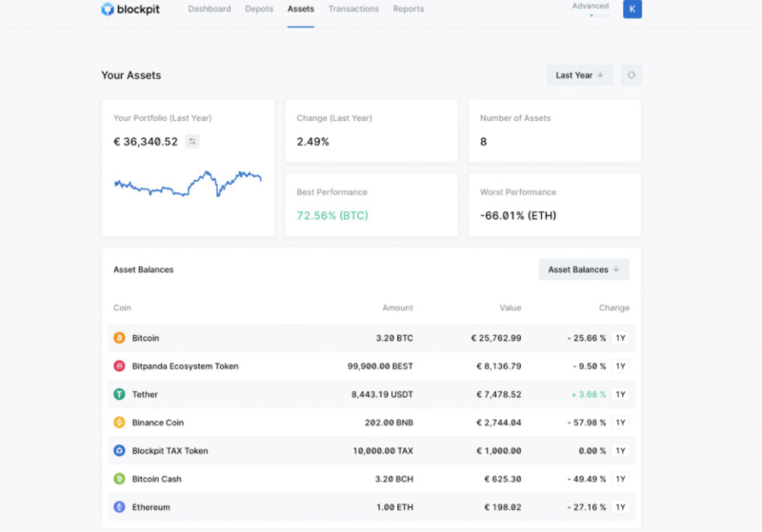Click the Bitcoin Cash icon
762x532 pixels.
pos(119,479)
